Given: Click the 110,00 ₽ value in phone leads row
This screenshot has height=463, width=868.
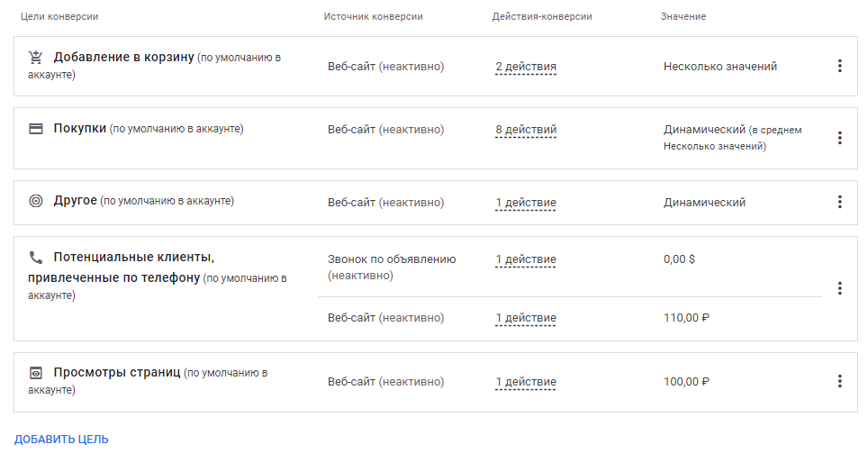Looking at the screenshot, I should pyautogui.click(x=686, y=318).
